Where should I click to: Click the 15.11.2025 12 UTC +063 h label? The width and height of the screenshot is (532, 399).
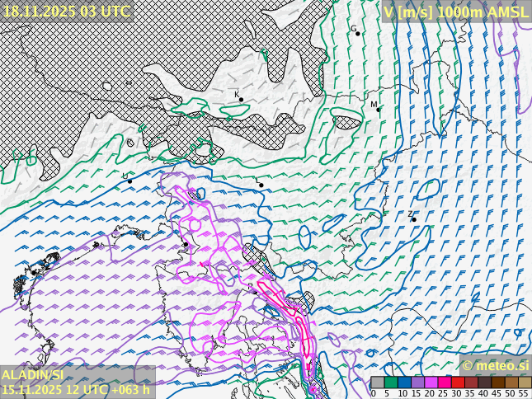(x=76, y=389)
